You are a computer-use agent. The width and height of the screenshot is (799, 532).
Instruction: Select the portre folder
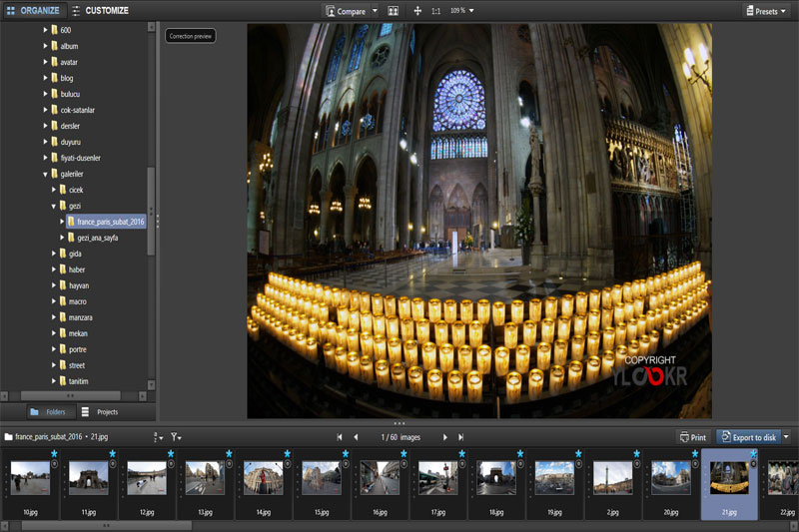point(73,349)
